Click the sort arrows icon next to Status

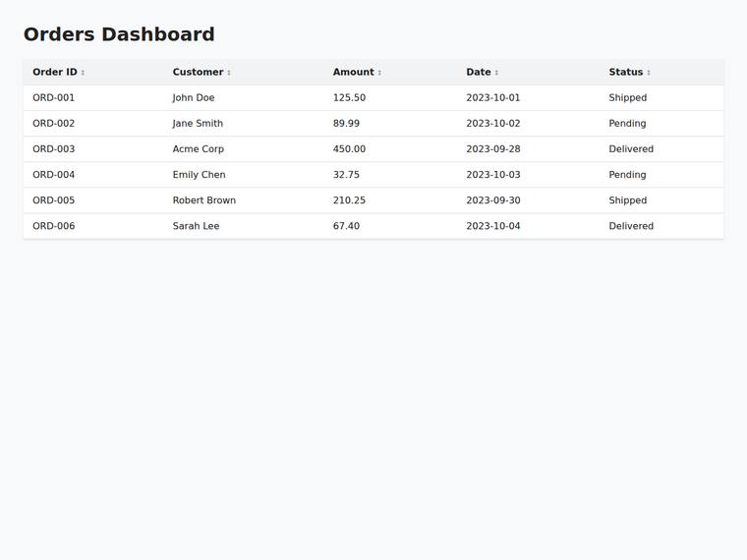pos(649,73)
